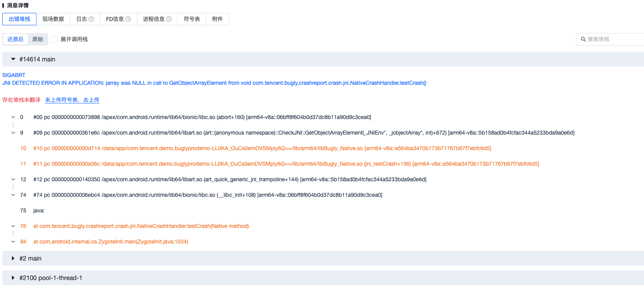The width and height of the screenshot is (644, 289).
Task: Click frame #11 jni_testCrash+156 line
Action: click(x=286, y=164)
